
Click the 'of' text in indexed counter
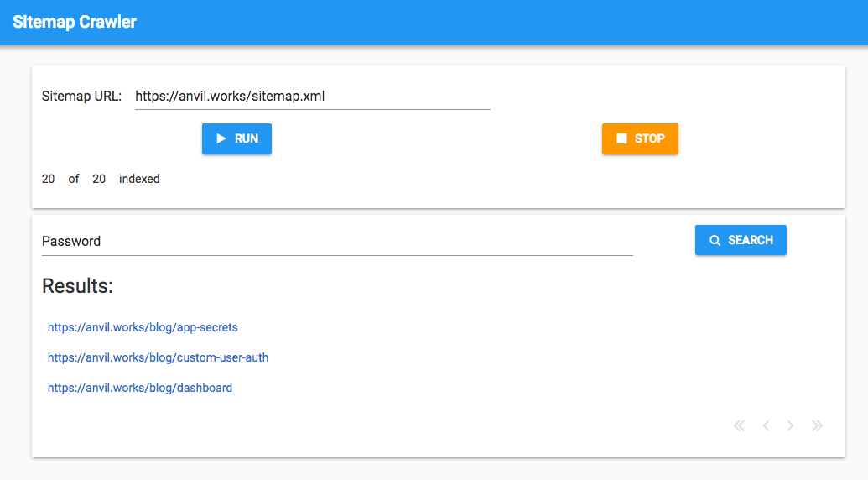coord(74,179)
